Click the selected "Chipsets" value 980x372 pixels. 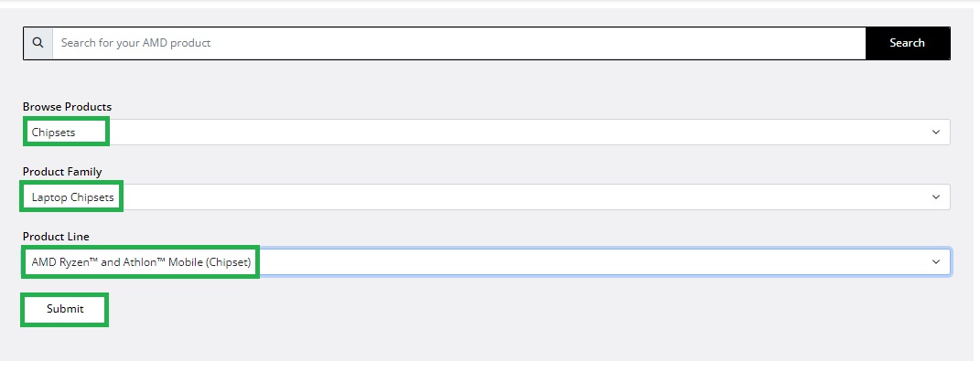point(54,133)
